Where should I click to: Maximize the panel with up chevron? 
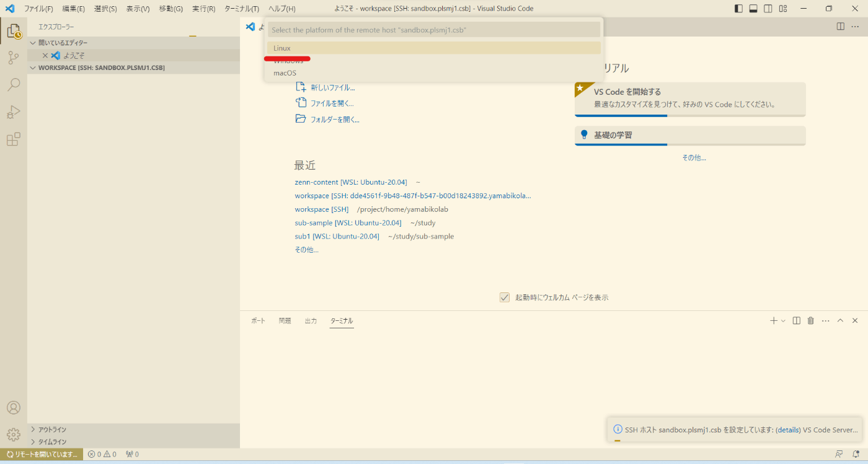point(840,320)
